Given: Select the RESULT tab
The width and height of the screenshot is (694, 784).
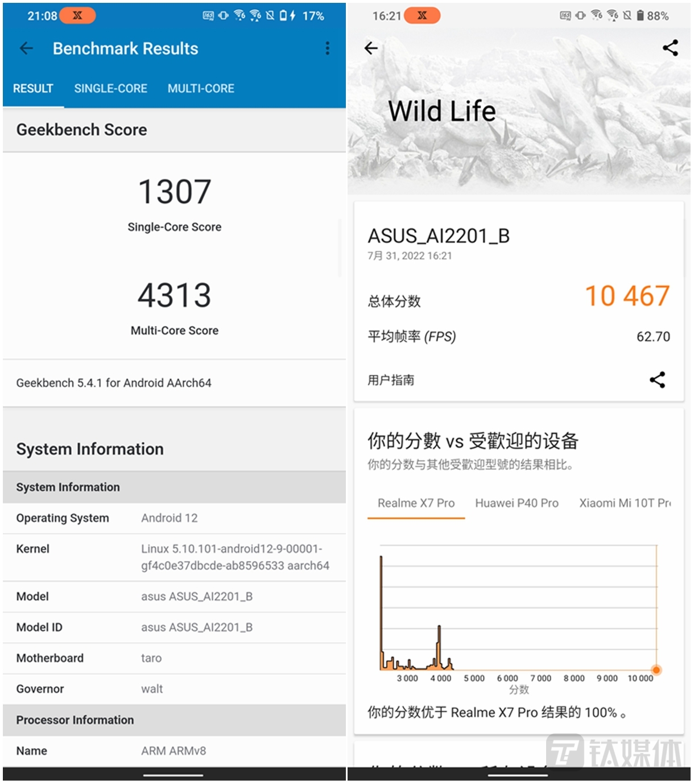Looking at the screenshot, I should point(33,89).
